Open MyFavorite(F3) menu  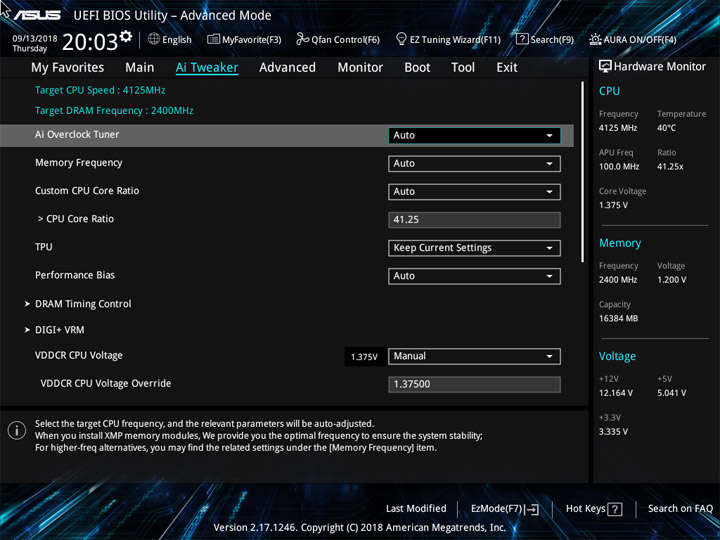click(244, 39)
